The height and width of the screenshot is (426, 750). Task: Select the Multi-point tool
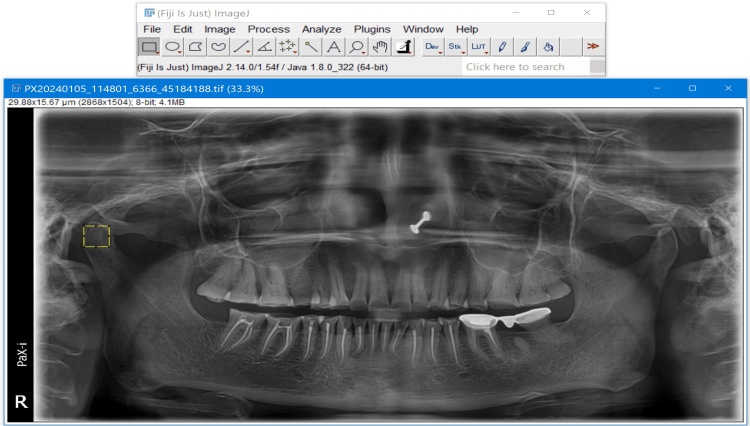[287, 47]
